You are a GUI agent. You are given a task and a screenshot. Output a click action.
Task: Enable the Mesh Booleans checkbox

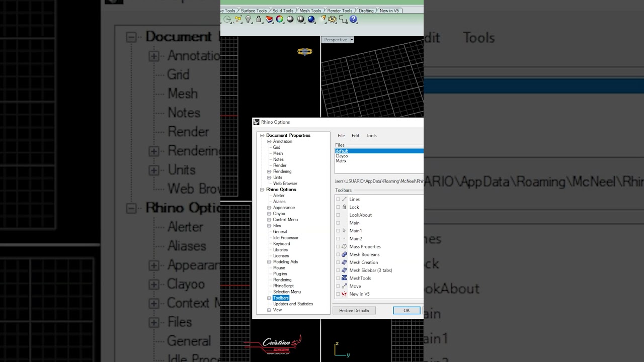pyautogui.click(x=338, y=254)
